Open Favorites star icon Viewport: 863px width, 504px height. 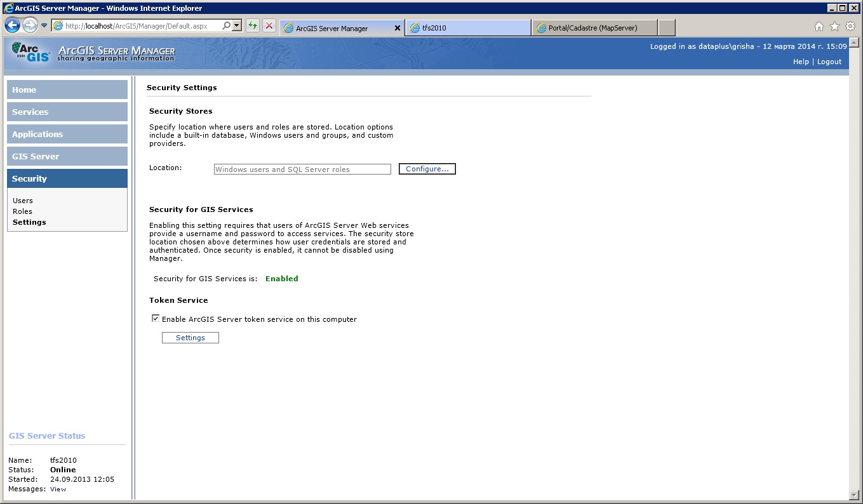(x=834, y=26)
